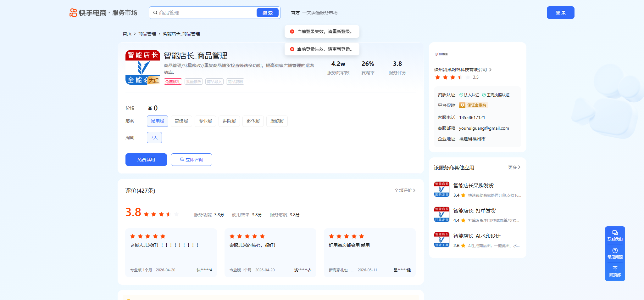Viewport: 644px width, 300px height.
Task: Click the search magnifier icon
Action: (x=155, y=13)
